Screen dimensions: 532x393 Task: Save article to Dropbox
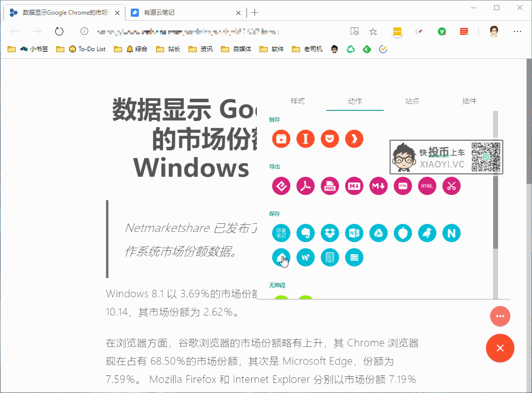tap(330, 233)
